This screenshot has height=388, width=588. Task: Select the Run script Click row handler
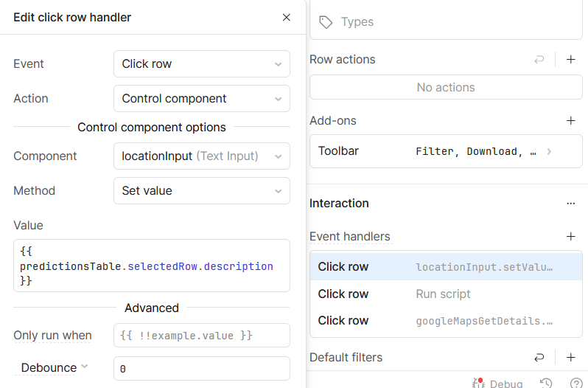tap(446, 294)
